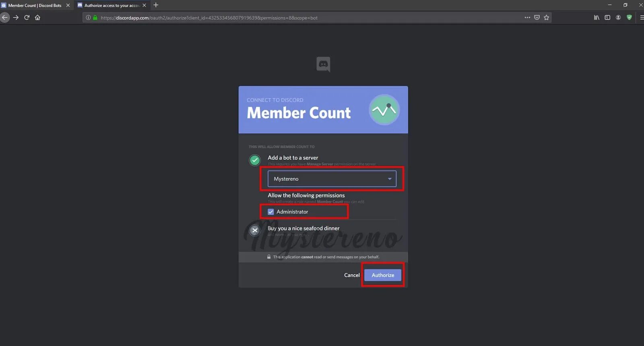
Task: Toggle the Administrator permission checkbox
Action: pyautogui.click(x=271, y=211)
